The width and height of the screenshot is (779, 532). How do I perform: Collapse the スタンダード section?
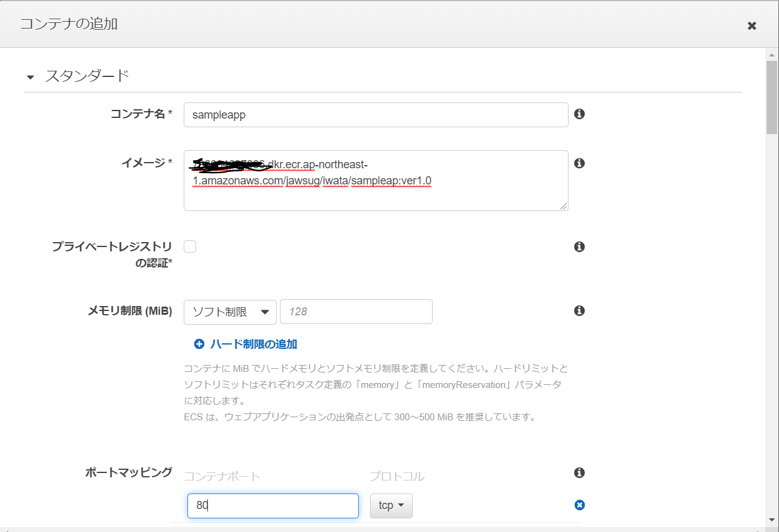pyautogui.click(x=29, y=77)
